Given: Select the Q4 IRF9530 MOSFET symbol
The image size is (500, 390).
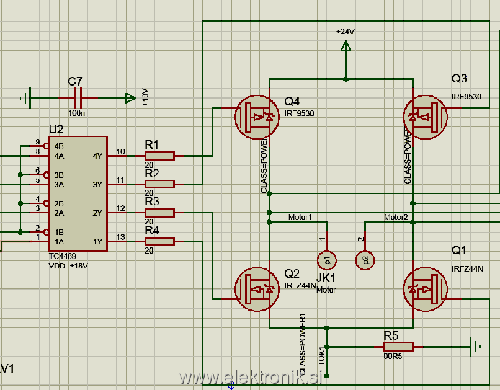Looking at the screenshot, I should (x=257, y=117).
